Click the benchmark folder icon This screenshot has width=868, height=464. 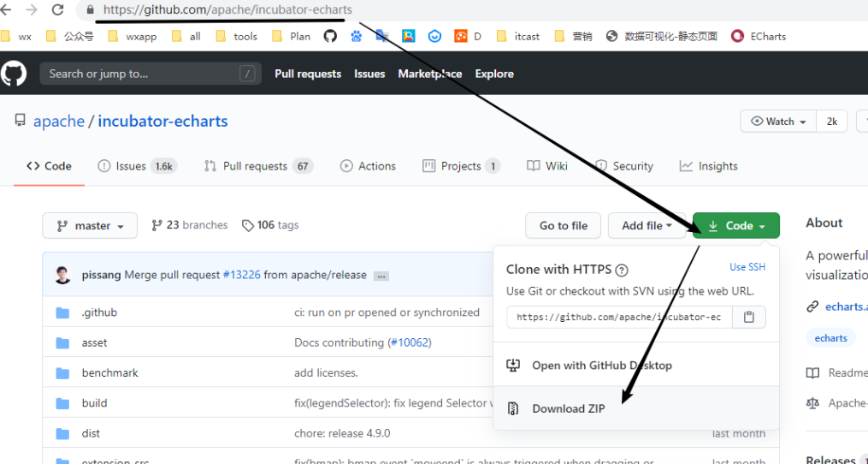62,373
